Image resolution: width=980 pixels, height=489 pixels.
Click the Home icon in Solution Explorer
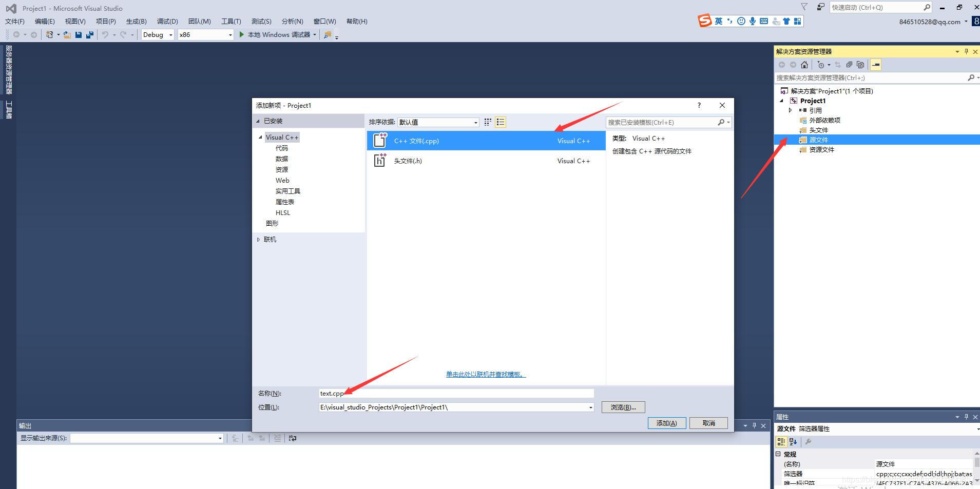point(804,65)
